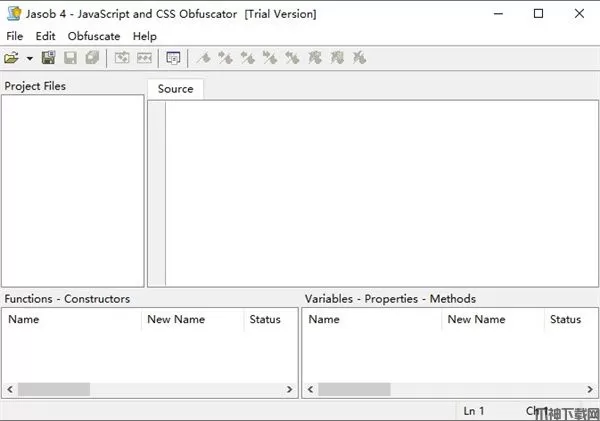The width and height of the screenshot is (600, 421).
Task: Click the first greyed icon after the Save All separator
Action: tap(122, 58)
